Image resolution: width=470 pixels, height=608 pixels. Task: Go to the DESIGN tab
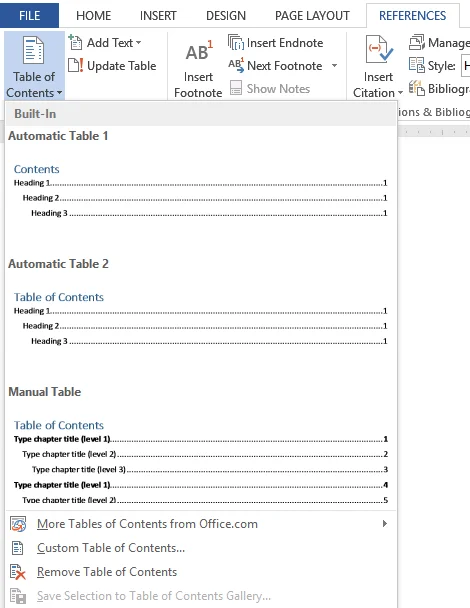point(226,16)
